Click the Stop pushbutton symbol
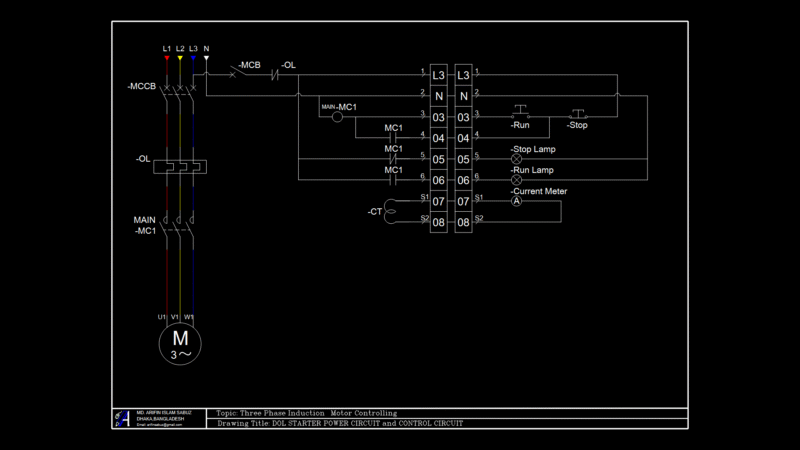Screen dimensions: 800x450 [x=578, y=113]
